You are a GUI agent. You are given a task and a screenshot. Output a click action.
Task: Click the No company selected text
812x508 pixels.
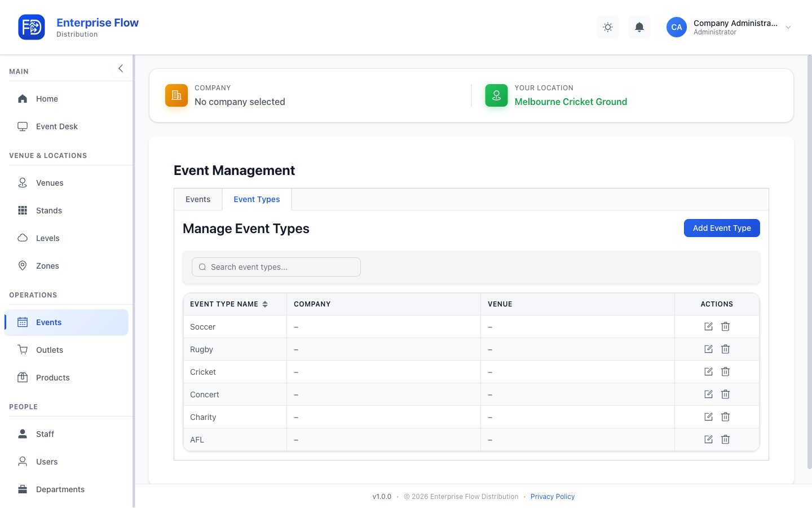point(240,102)
